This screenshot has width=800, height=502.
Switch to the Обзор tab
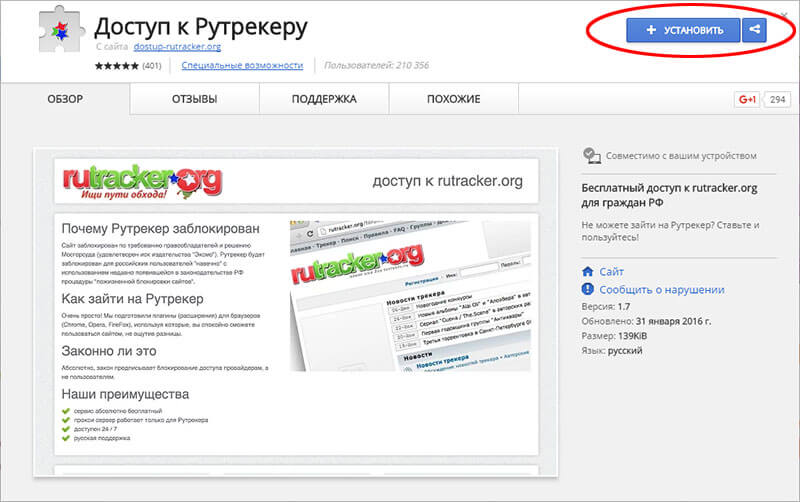65,99
